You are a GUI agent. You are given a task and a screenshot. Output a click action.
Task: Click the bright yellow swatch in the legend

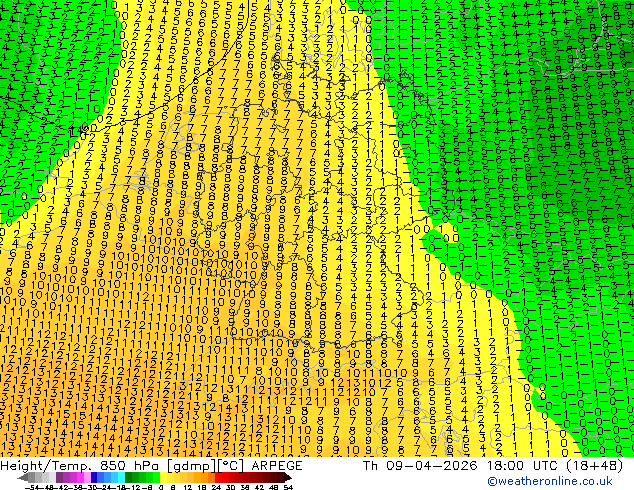click(x=163, y=477)
